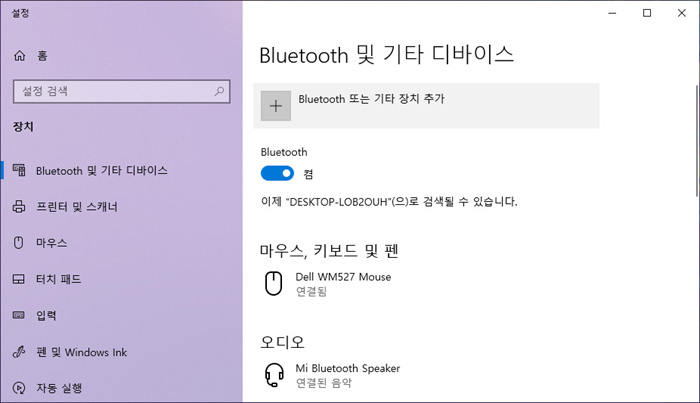The width and height of the screenshot is (700, 403).
Task: Click Bluetooth 또는 기타 장치 추가 button
Action: 426,106
